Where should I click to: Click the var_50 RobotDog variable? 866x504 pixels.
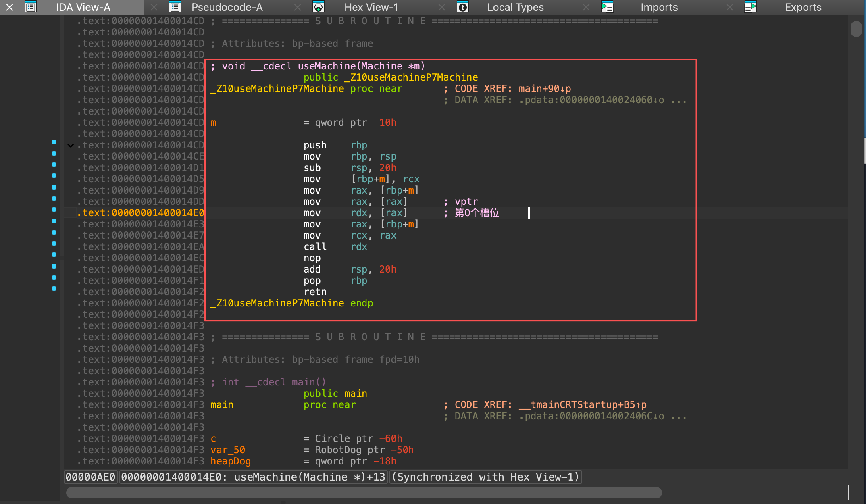click(x=312, y=450)
